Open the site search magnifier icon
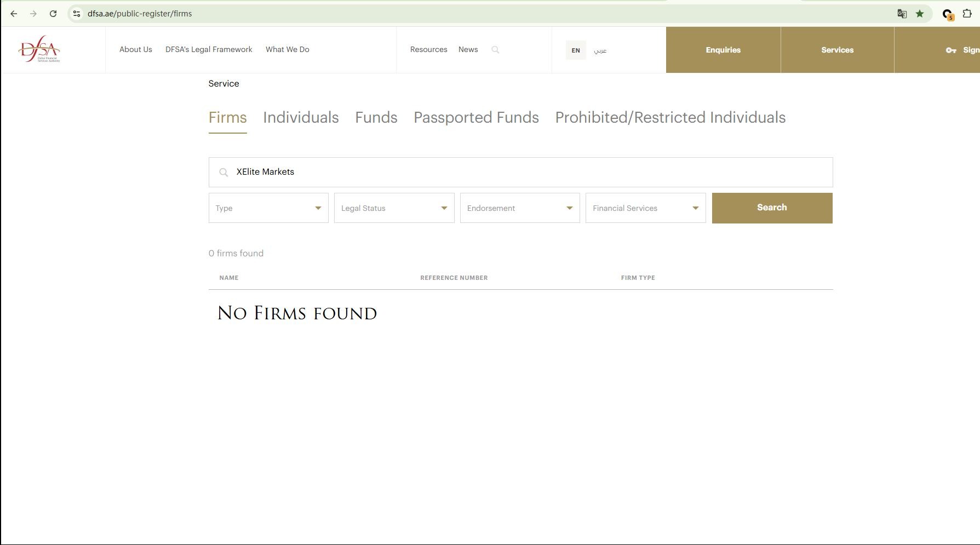This screenshot has width=980, height=545. (x=495, y=50)
